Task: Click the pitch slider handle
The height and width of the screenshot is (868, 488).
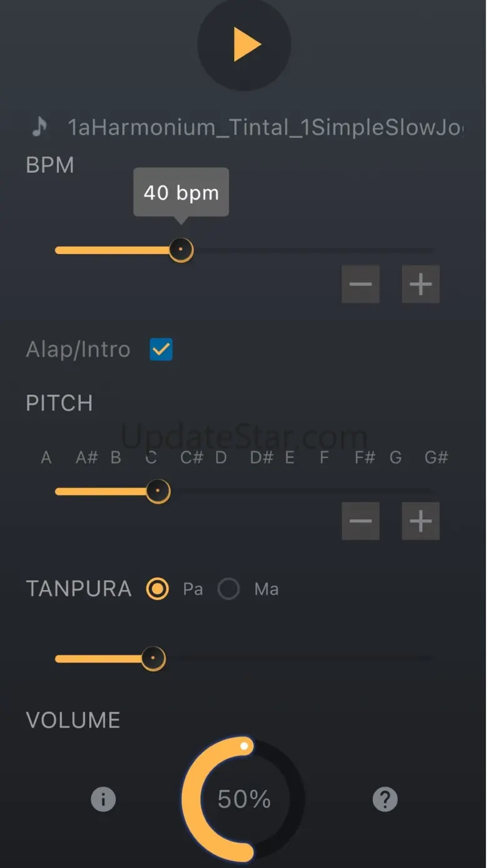Action: pos(158,491)
